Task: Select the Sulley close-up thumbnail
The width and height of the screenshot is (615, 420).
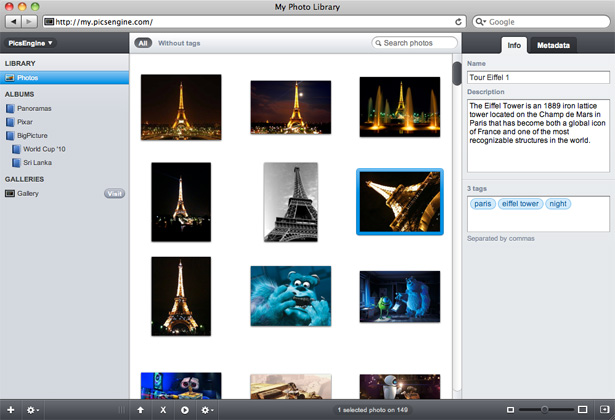Action: [x=291, y=296]
